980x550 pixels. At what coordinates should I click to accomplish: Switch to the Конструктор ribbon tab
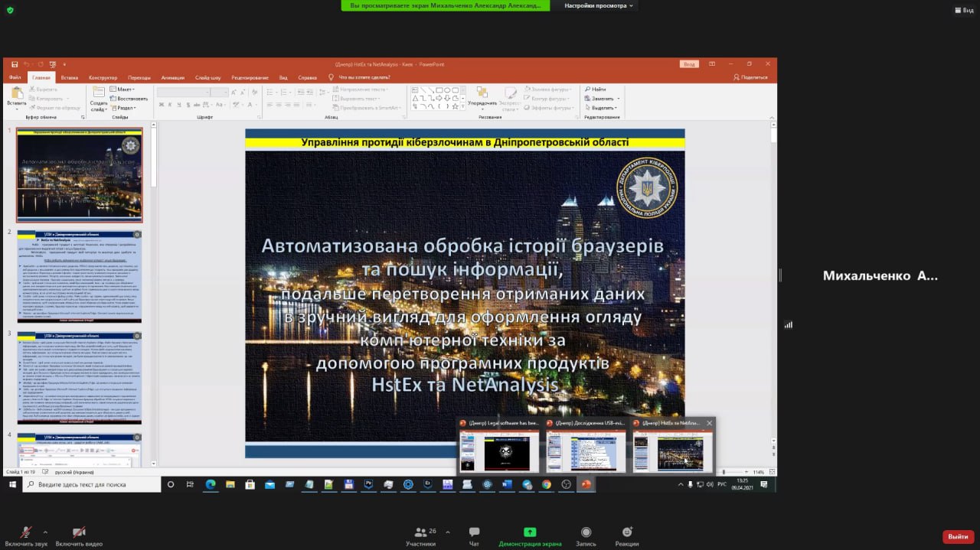point(103,77)
